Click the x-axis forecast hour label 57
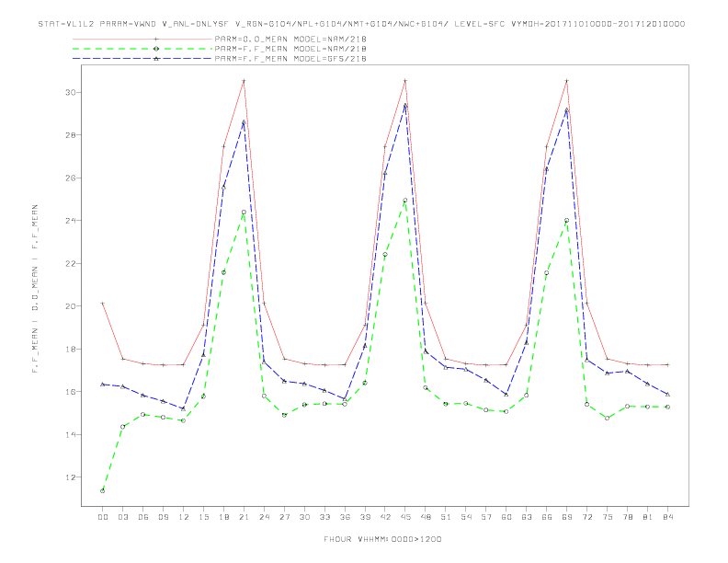728x563 pixels. 486,517
